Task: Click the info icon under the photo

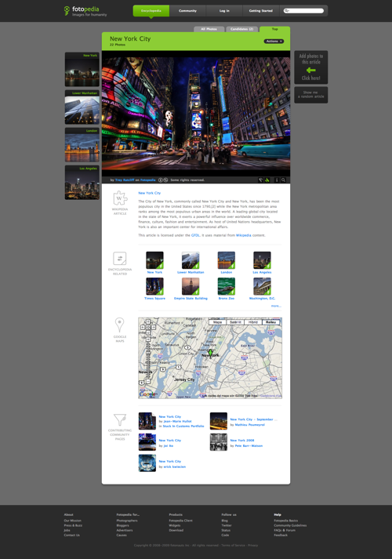Action: tap(277, 180)
